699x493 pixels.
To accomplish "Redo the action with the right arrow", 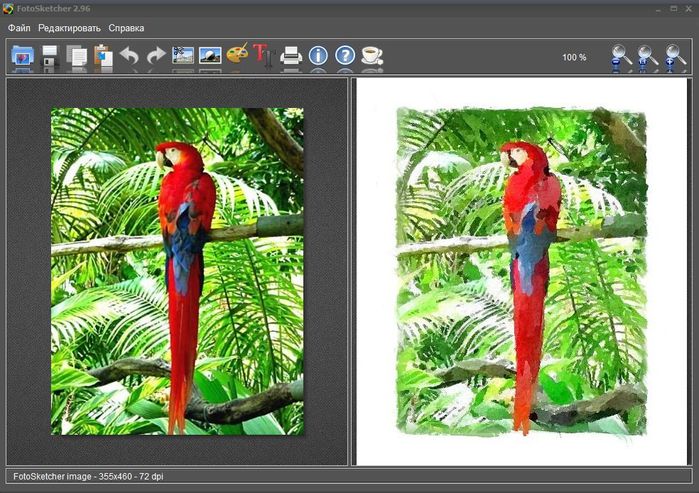I will [x=156, y=56].
